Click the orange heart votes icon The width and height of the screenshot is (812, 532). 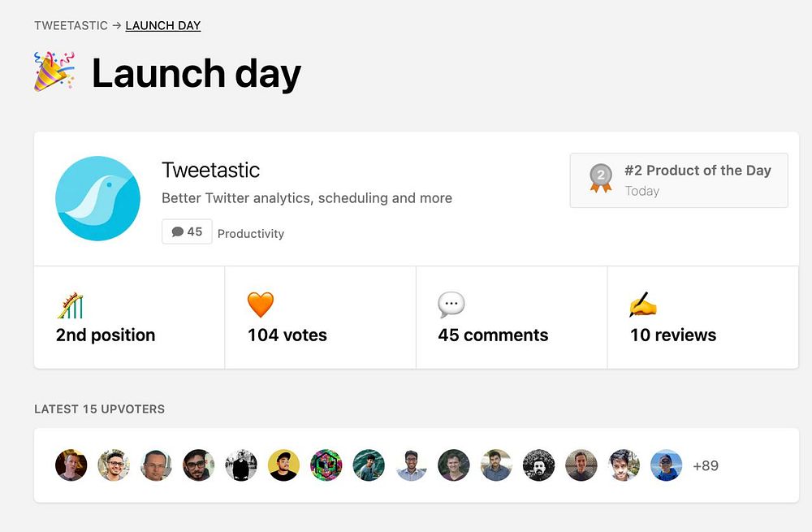261,305
